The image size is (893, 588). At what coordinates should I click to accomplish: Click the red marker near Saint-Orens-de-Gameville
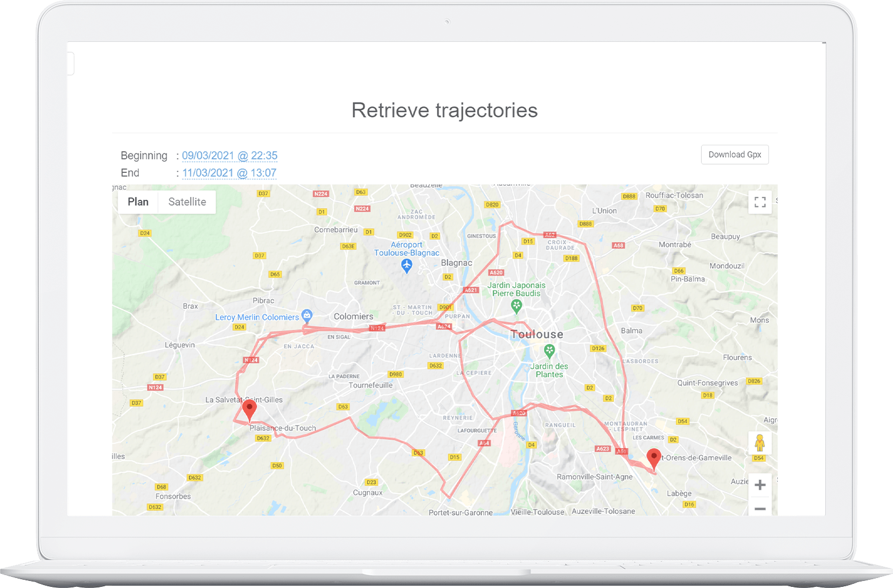point(654,459)
